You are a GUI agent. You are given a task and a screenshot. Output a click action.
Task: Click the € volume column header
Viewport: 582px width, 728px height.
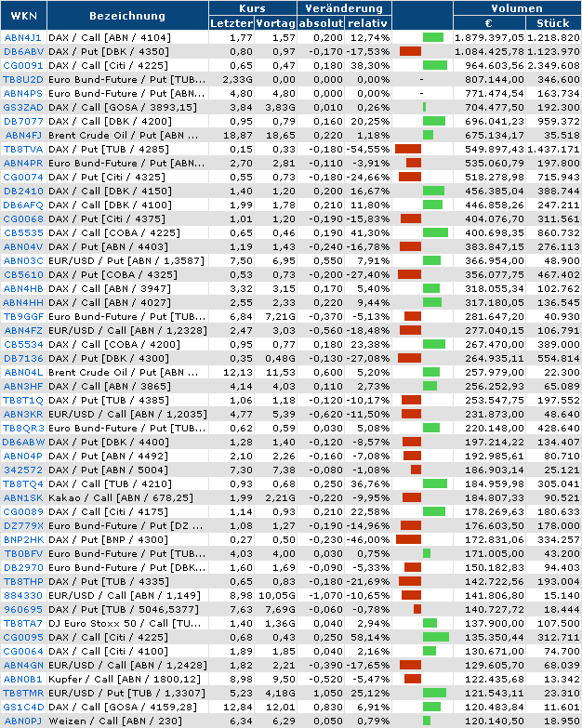pos(489,23)
